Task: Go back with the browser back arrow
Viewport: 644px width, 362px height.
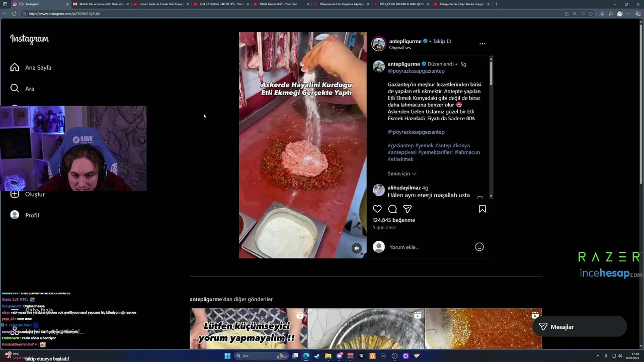Action: [x=5, y=14]
